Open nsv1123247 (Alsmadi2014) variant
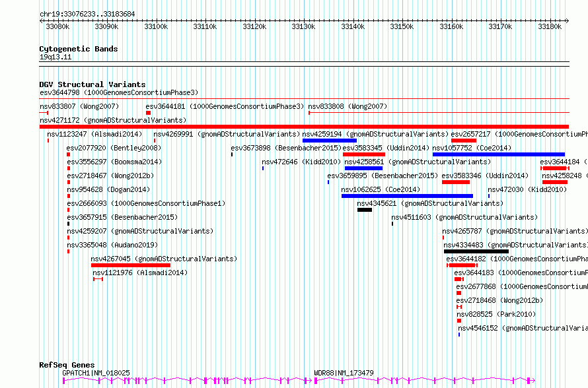588x388 pixels. pyautogui.click(x=94, y=134)
